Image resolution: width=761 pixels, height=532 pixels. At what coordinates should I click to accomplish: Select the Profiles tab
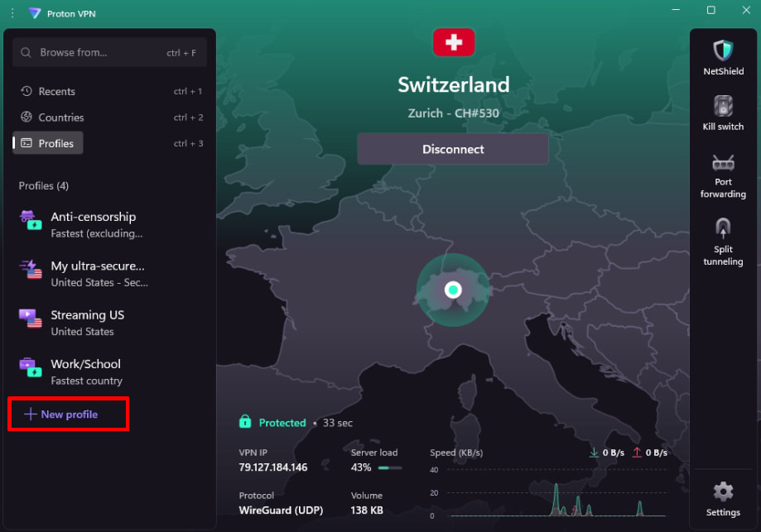point(47,143)
